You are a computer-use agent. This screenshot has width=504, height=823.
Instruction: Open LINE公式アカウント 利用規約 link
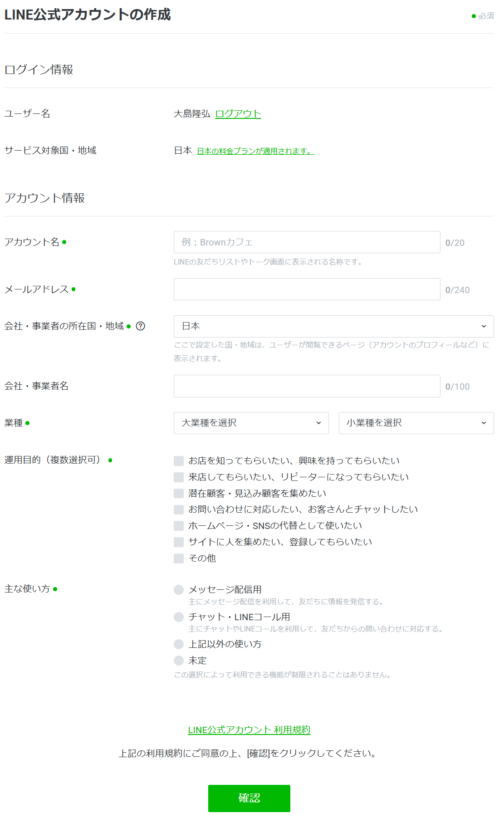[249, 730]
